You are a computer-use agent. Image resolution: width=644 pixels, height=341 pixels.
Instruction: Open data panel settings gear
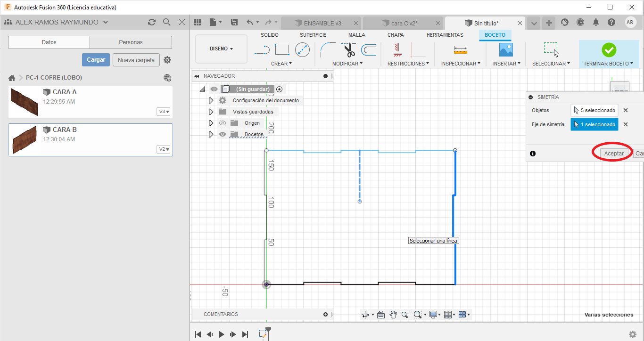[167, 60]
